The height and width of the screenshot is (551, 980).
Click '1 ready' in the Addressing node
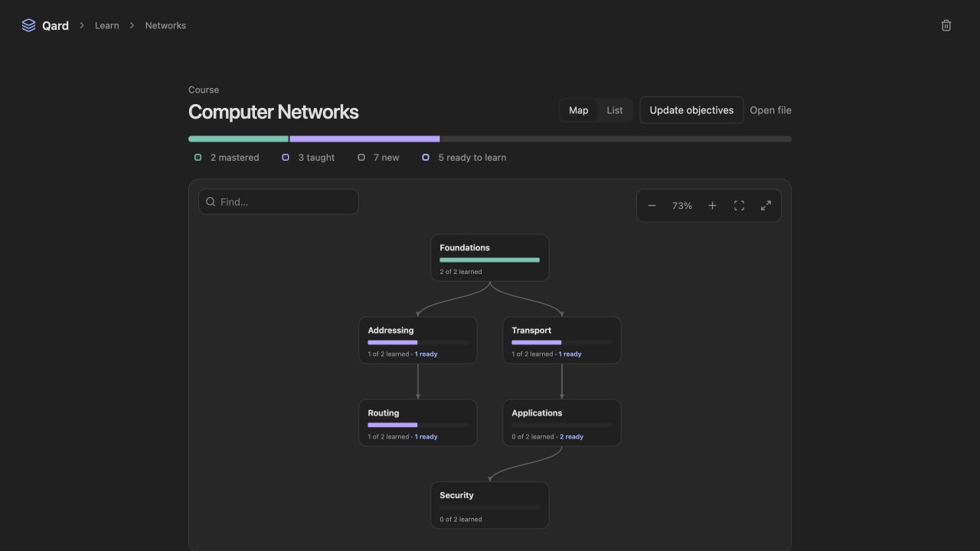[x=426, y=354]
